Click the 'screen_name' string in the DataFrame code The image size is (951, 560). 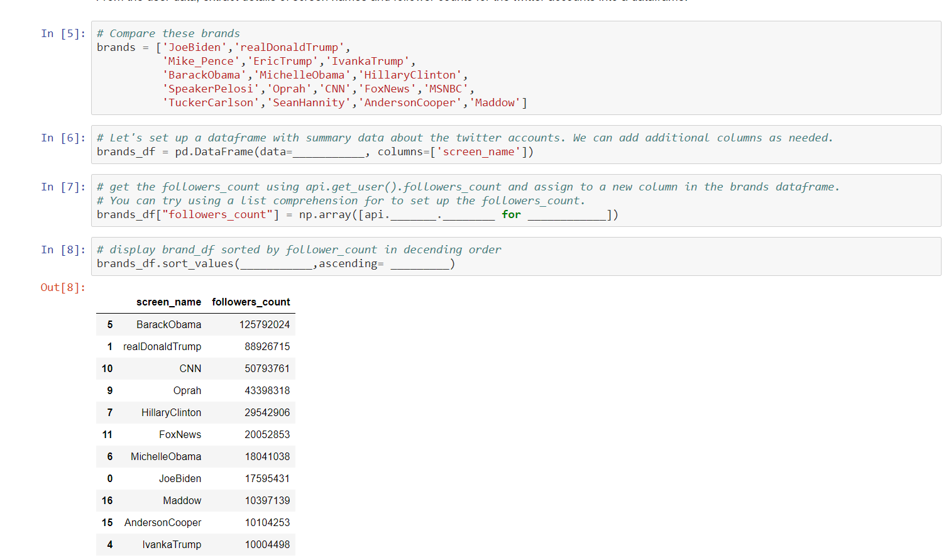coord(478,151)
